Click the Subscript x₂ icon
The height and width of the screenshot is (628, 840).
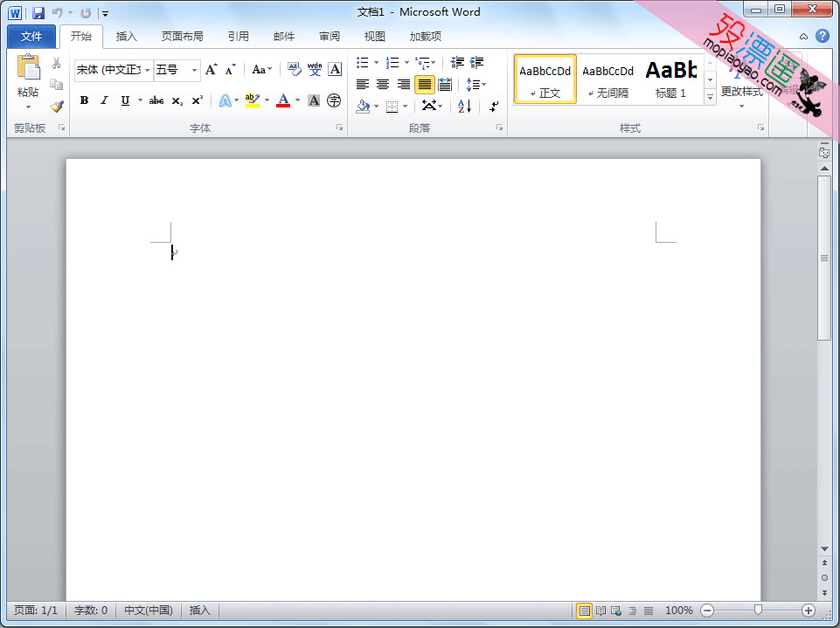point(177,100)
